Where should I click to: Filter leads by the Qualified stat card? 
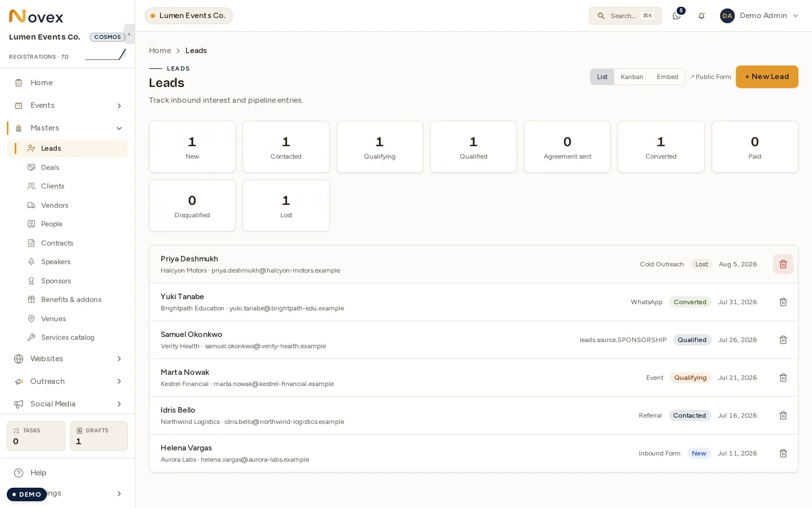pyautogui.click(x=474, y=147)
